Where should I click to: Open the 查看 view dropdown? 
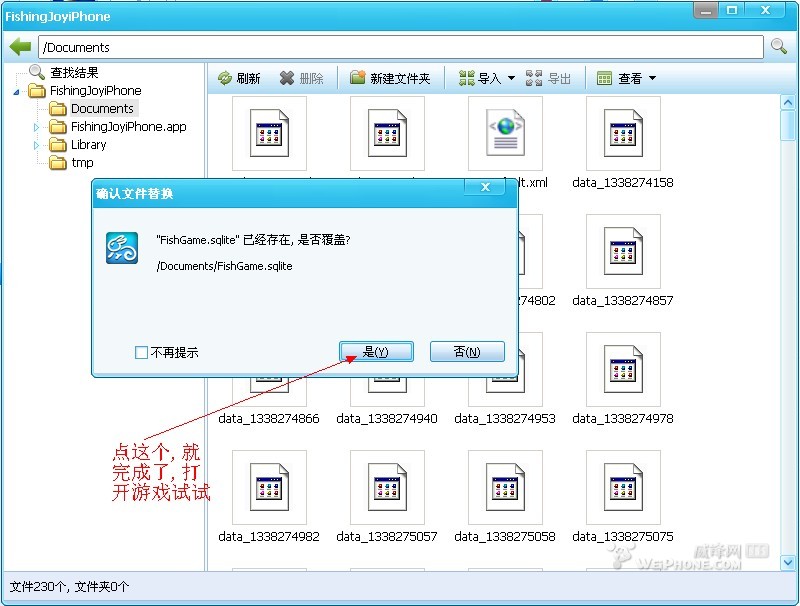coord(652,78)
